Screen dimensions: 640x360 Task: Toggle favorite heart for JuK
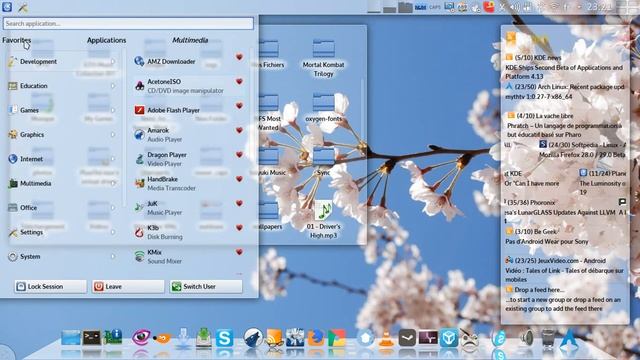tap(240, 203)
